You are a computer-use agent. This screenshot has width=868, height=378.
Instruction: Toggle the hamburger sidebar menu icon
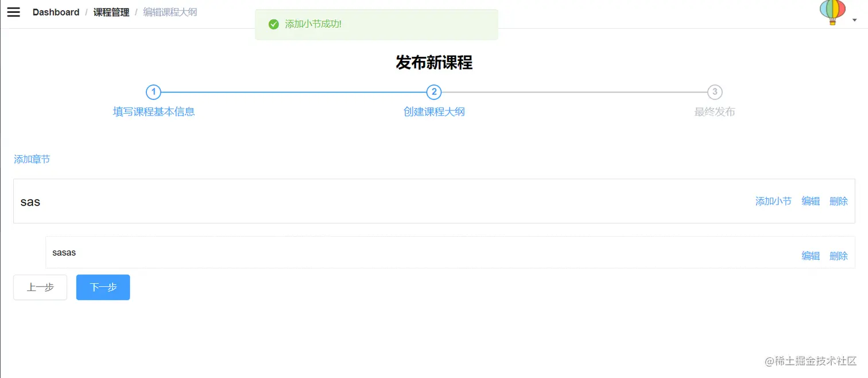13,12
